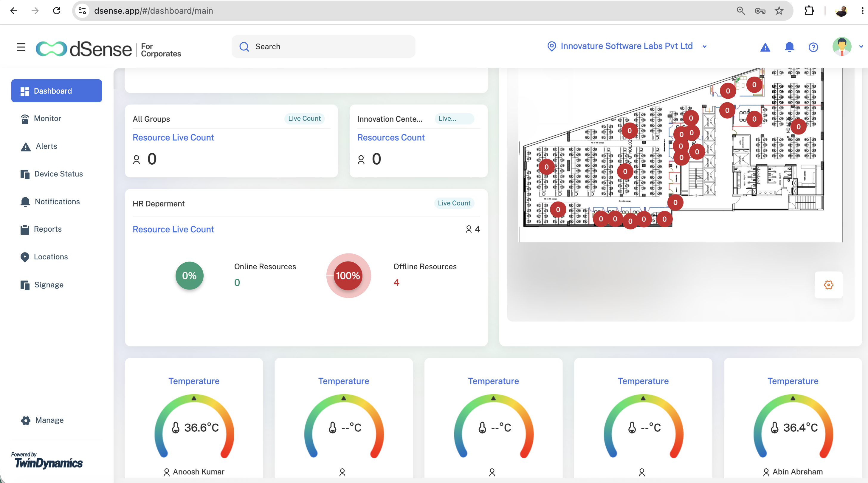Click the Anoosh Kumar name label
Viewport: 868px width, 483px height.
coord(199,472)
